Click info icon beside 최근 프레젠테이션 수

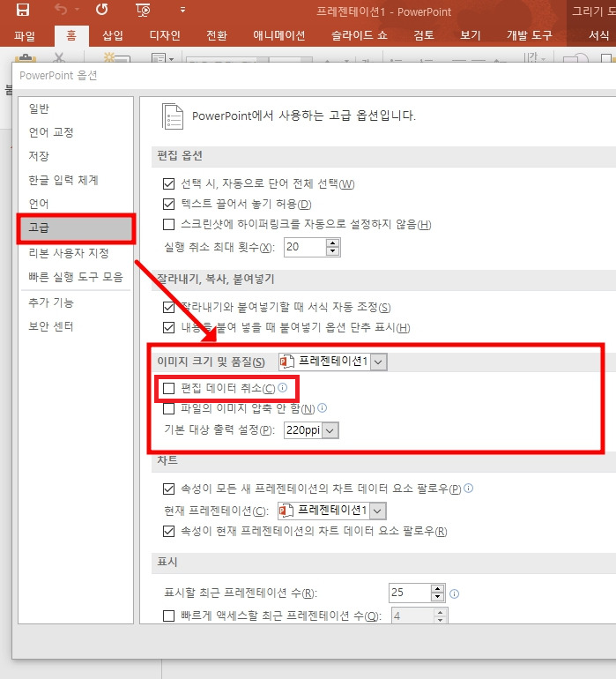(454, 593)
